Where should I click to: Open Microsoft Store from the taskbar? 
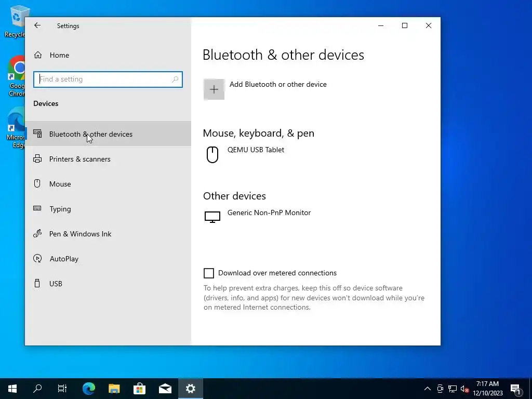pyautogui.click(x=139, y=389)
